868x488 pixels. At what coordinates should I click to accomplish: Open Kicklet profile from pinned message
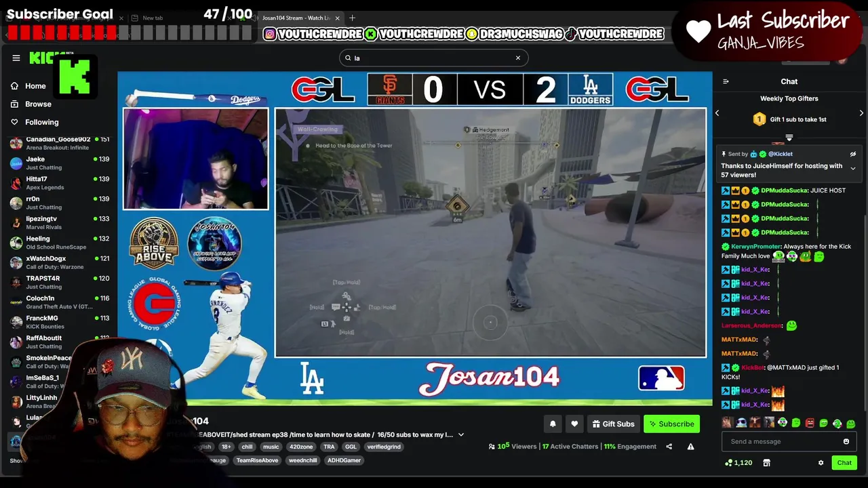pos(780,154)
